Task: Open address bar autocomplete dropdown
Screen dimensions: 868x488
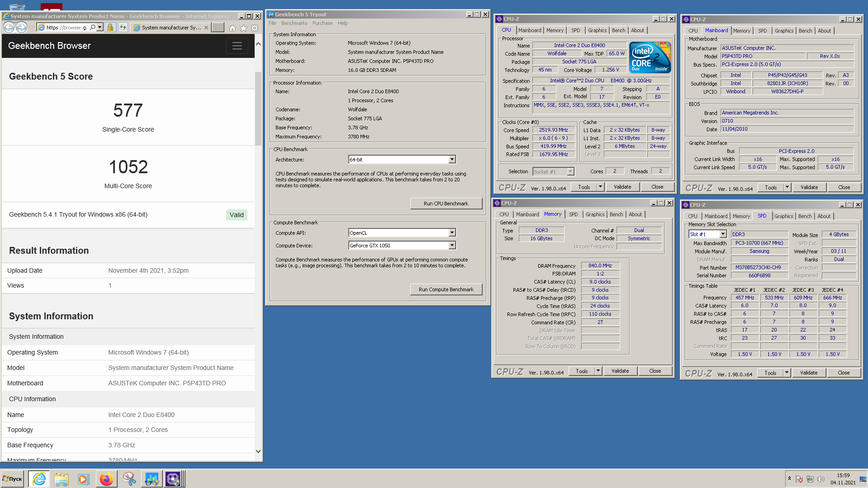Action: click(x=100, y=28)
